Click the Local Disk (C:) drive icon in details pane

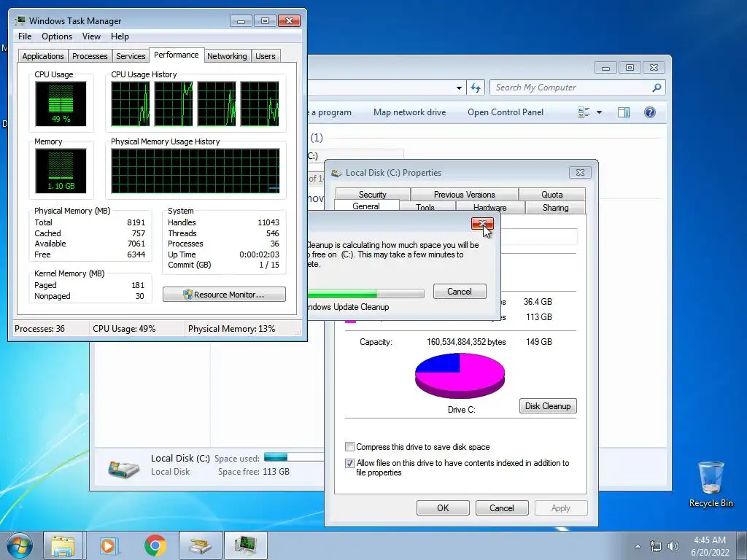tap(123, 469)
